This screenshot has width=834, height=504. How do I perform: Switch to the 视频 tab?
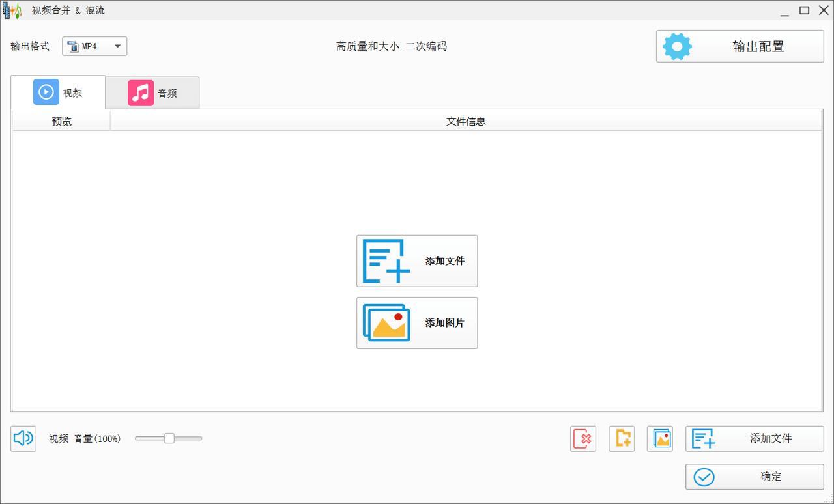(59, 92)
